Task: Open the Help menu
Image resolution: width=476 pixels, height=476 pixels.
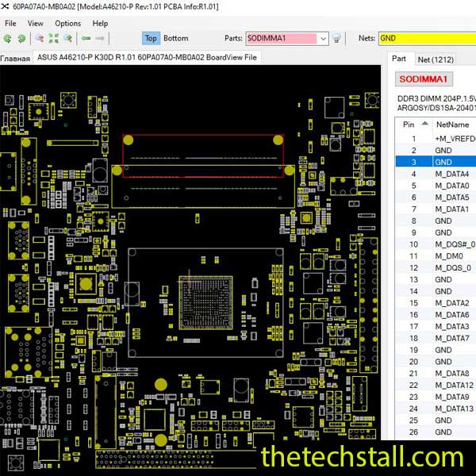Action: (100, 24)
